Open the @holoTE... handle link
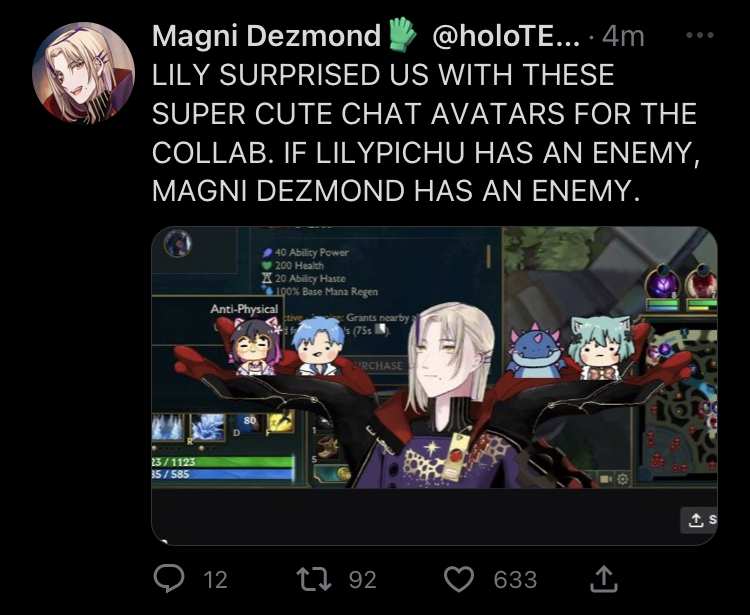This screenshot has width=750, height=615. tap(506, 35)
